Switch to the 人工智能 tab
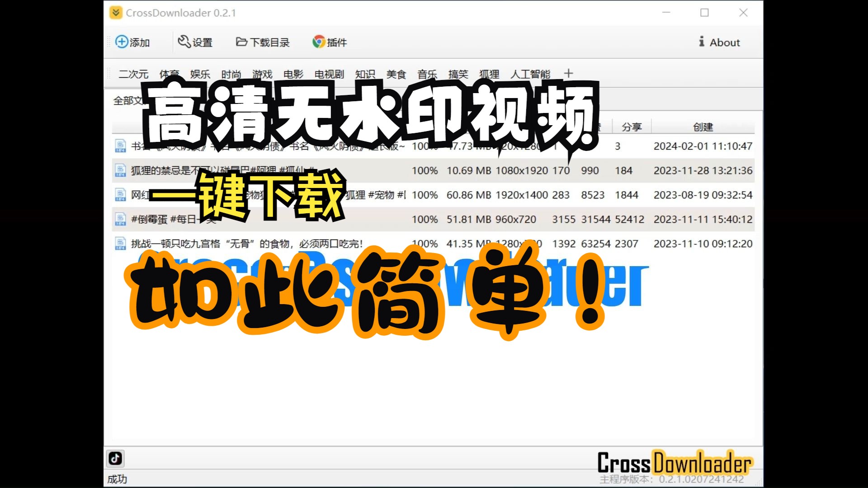 tap(530, 74)
